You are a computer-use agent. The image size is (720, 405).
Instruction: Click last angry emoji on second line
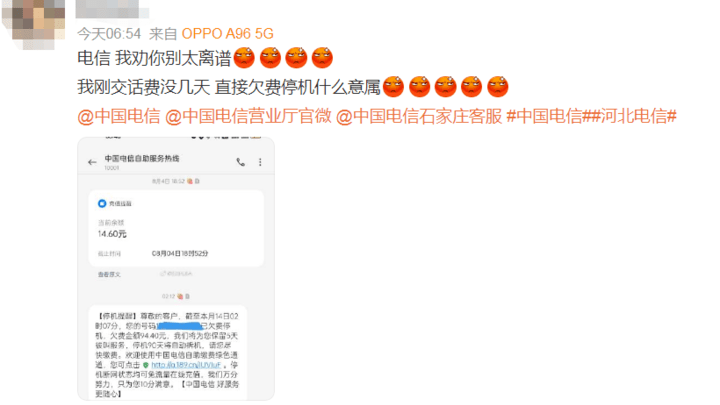pyautogui.click(x=497, y=86)
